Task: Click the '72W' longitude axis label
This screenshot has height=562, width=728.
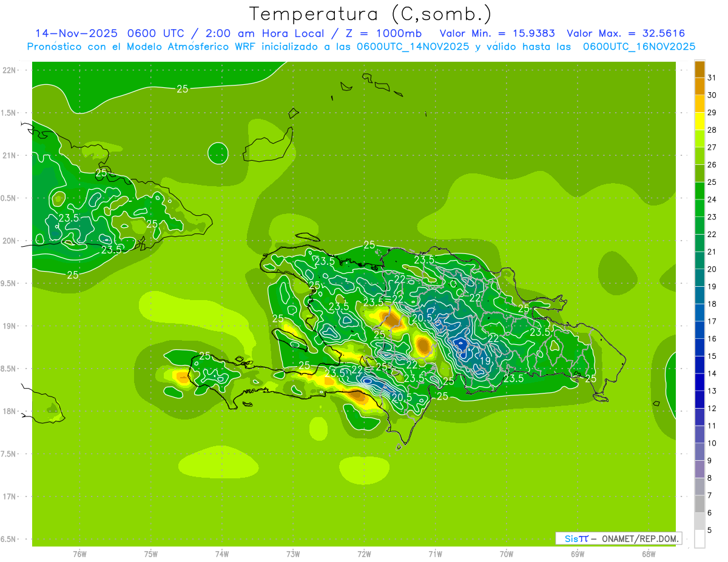Action: tap(365, 554)
